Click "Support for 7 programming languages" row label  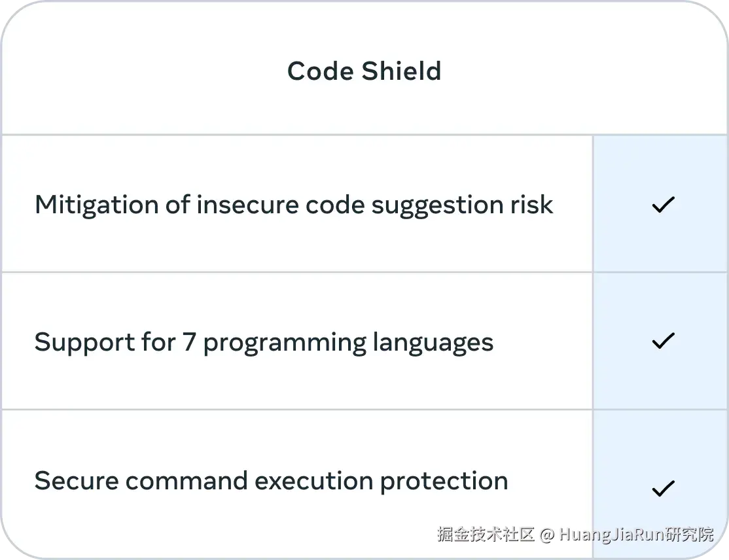click(264, 342)
